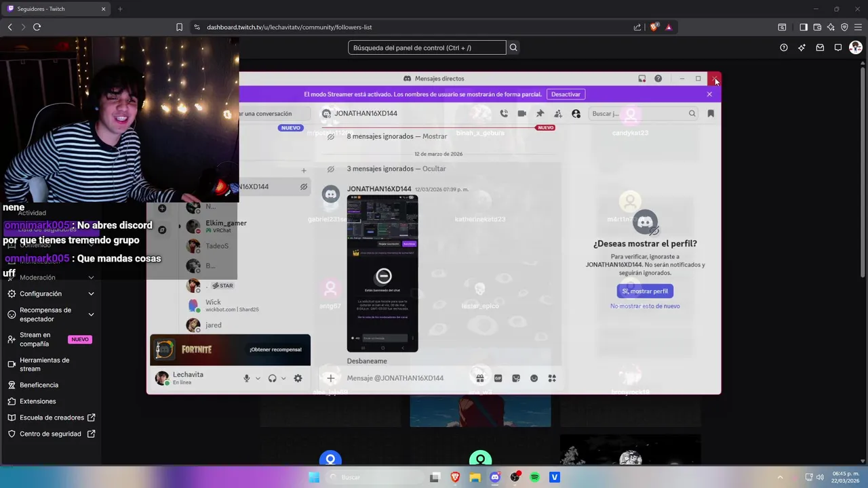Viewport: 868px width, 488px height.
Task: Open the gift icon in message bar
Action: tap(479, 378)
